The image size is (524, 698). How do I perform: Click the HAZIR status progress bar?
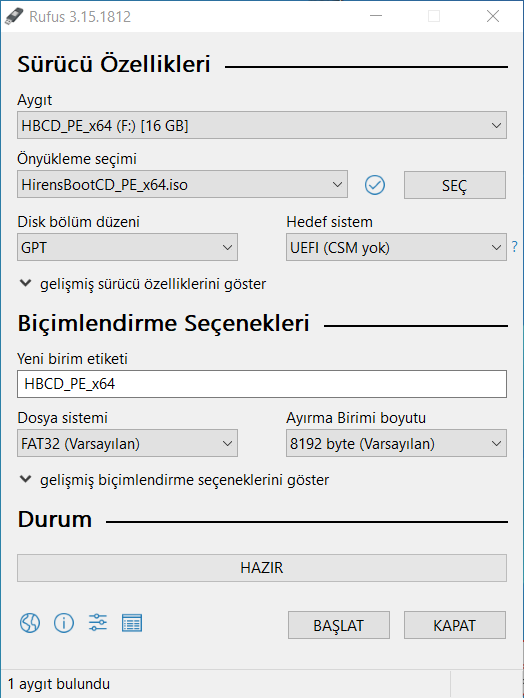coord(262,568)
